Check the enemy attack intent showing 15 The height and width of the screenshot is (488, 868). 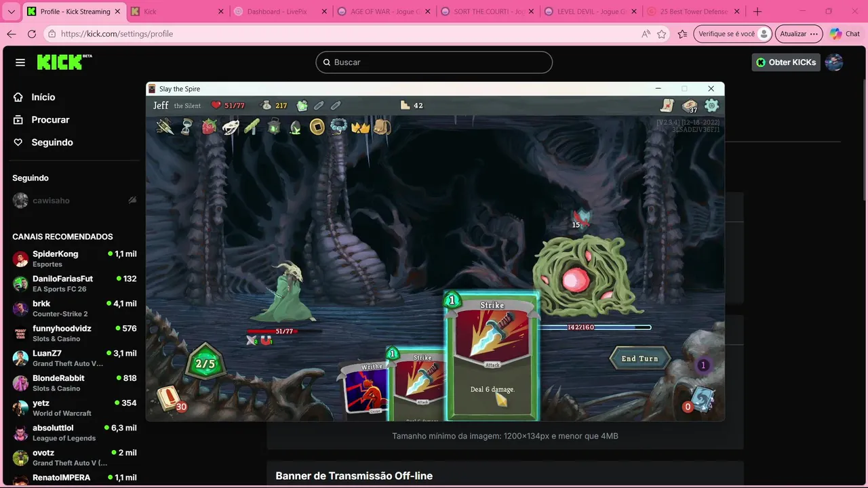pos(580,220)
